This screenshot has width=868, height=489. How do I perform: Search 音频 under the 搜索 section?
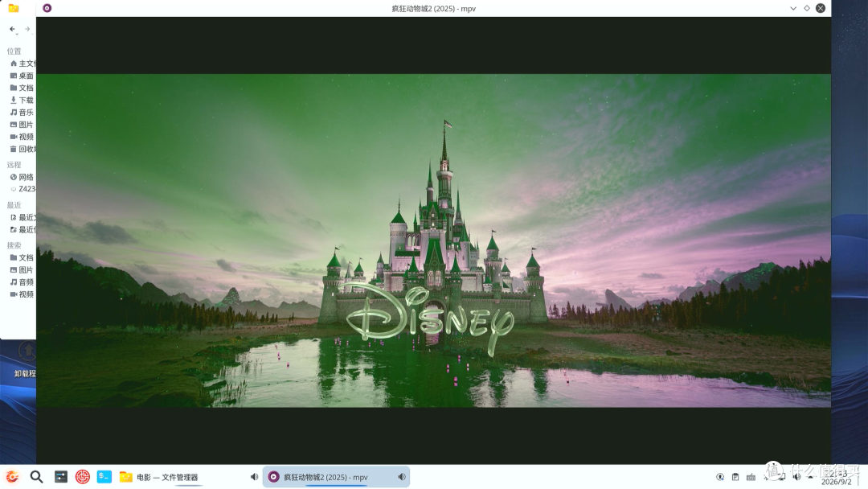pos(23,281)
